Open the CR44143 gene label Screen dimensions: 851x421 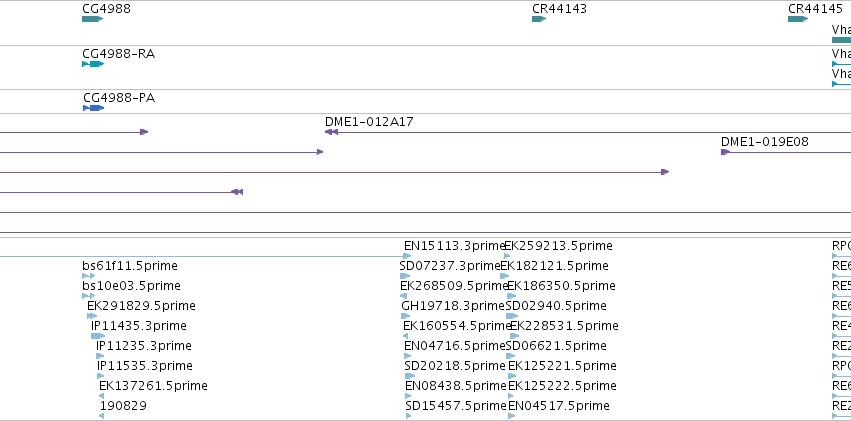[559, 9]
